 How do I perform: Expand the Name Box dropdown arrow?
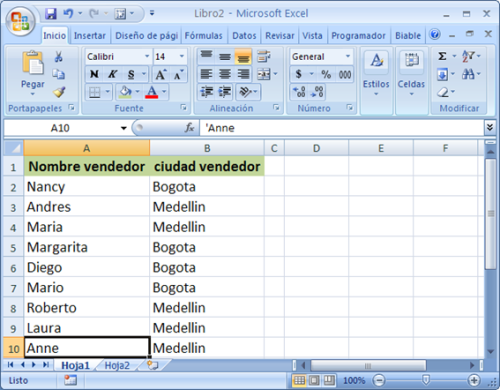[124, 128]
